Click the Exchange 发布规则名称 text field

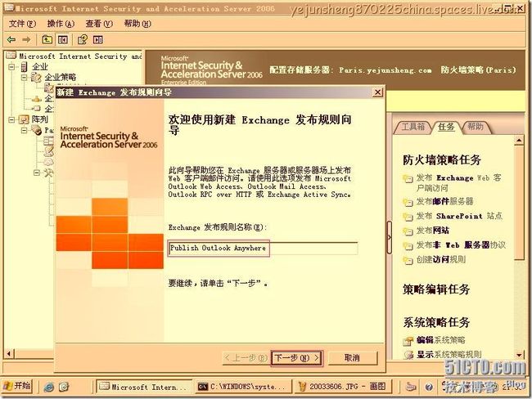click(263, 248)
